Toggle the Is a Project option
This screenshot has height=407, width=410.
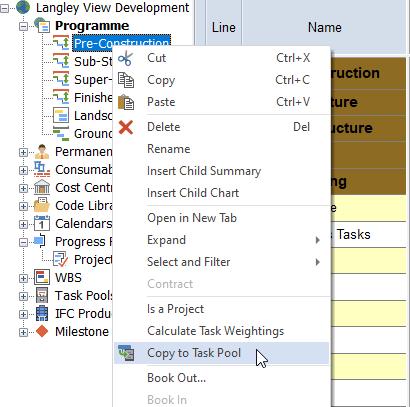(221, 309)
